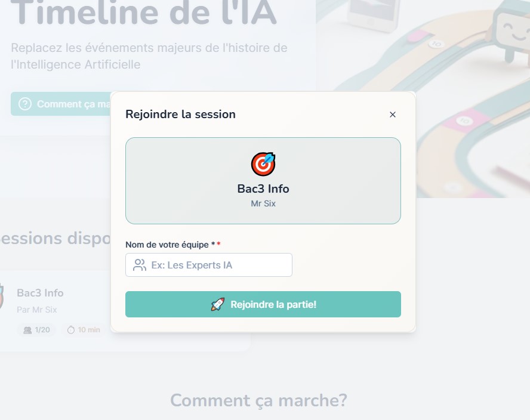This screenshot has height=420, width=530.
Task: Click the rocket icon on the join button
Action: click(x=218, y=304)
